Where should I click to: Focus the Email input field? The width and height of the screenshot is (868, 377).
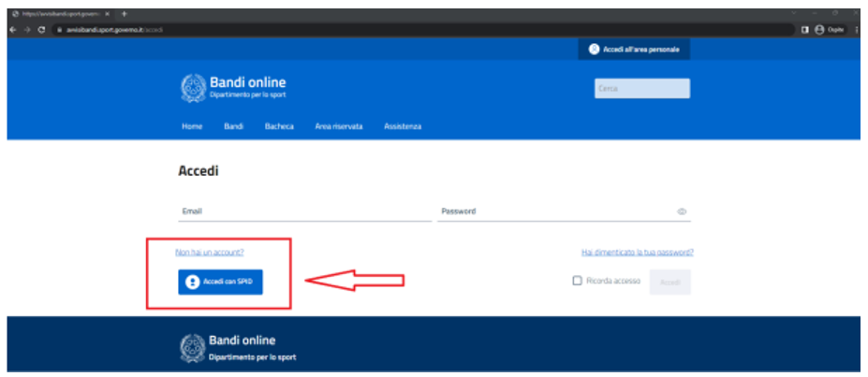click(x=304, y=211)
